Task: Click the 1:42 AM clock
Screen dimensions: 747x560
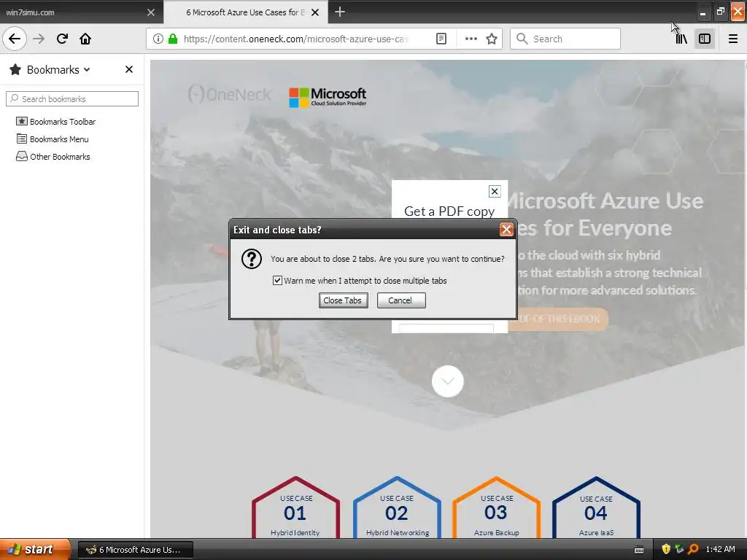Action: (720, 549)
